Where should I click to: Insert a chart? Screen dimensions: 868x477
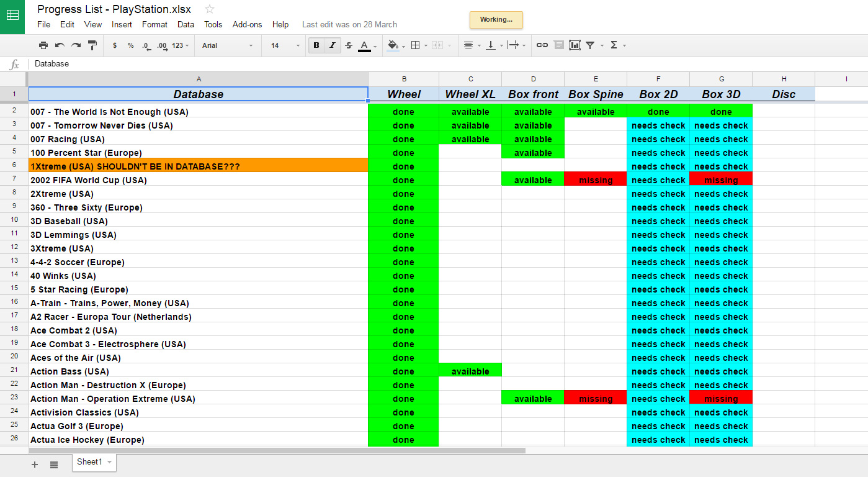tap(575, 45)
